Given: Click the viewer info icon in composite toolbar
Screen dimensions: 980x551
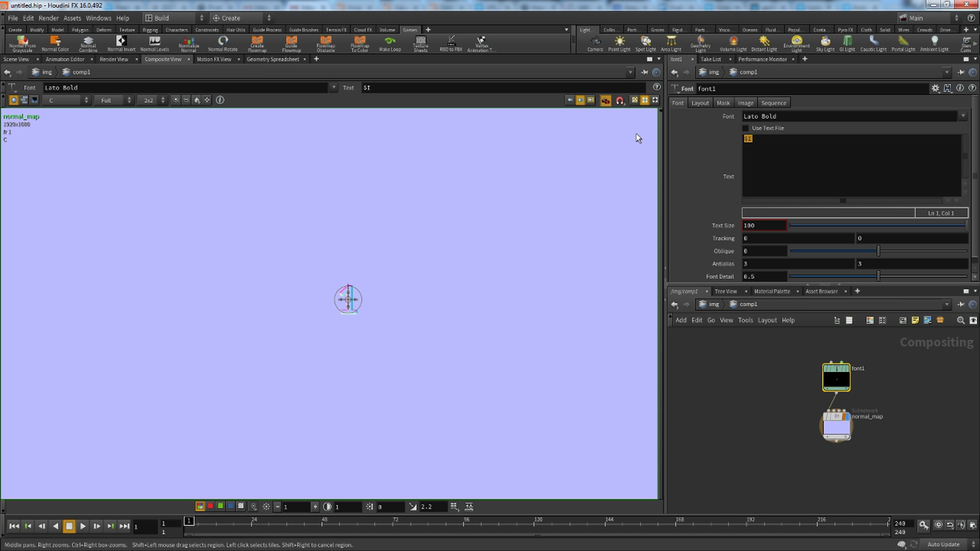Looking at the screenshot, I should [220, 100].
